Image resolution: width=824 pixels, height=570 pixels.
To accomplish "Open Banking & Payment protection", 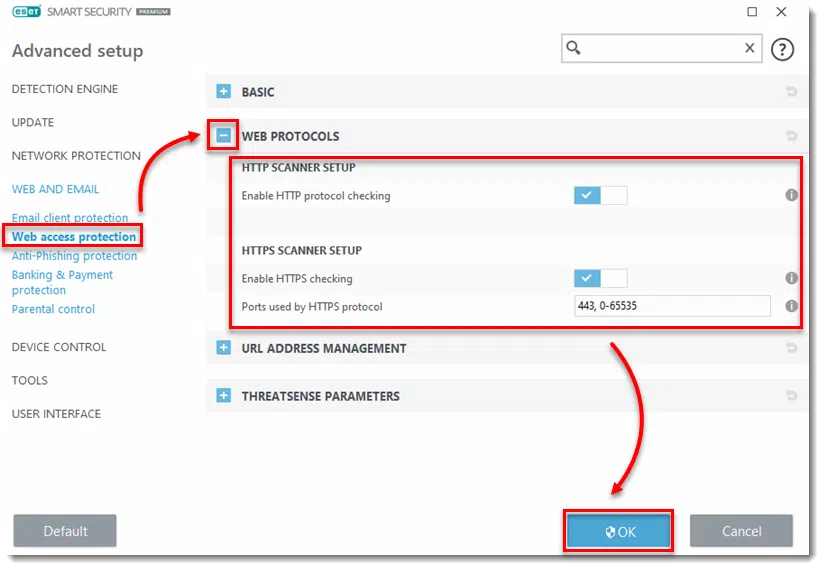I will (x=62, y=282).
